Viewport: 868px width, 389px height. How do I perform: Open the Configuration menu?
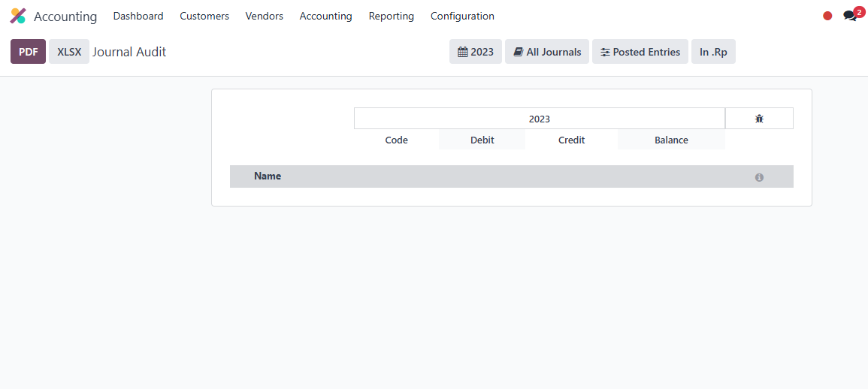point(462,16)
